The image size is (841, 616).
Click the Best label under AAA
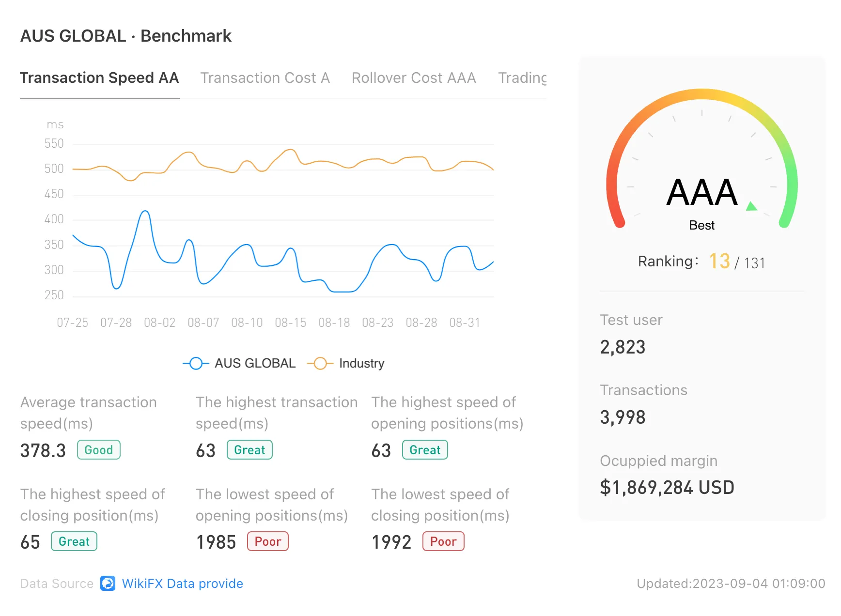(702, 225)
